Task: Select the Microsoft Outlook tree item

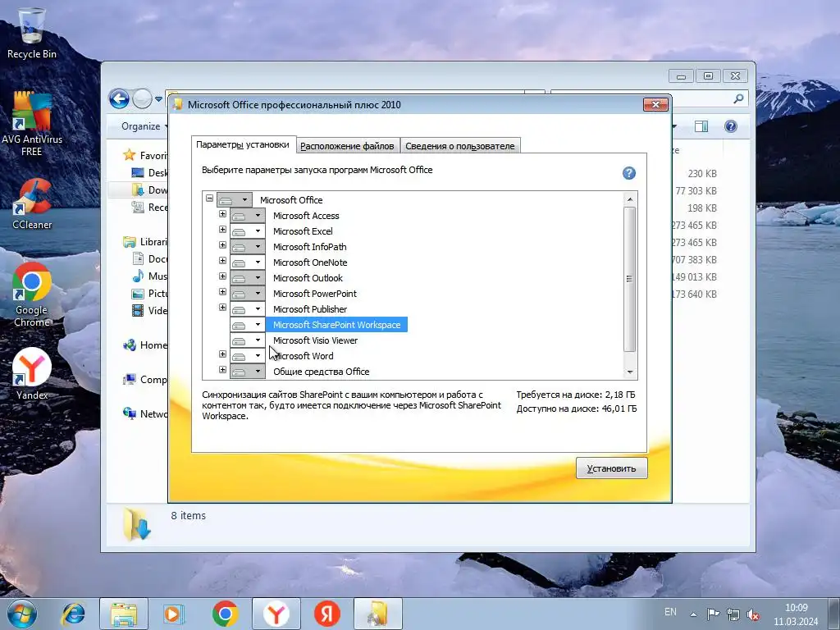Action: tap(308, 277)
